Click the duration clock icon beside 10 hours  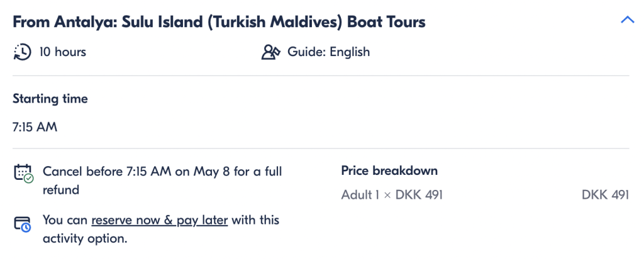click(22, 52)
